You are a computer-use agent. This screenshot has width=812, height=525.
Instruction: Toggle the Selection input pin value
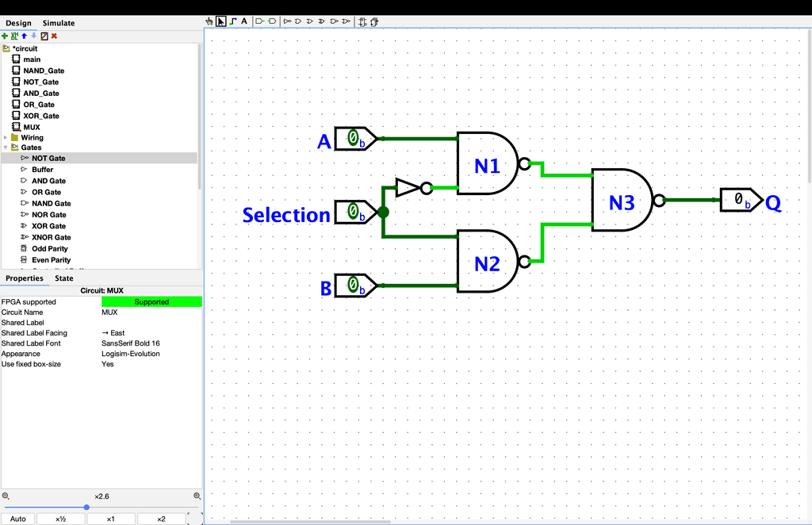pyautogui.click(x=353, y=212)
